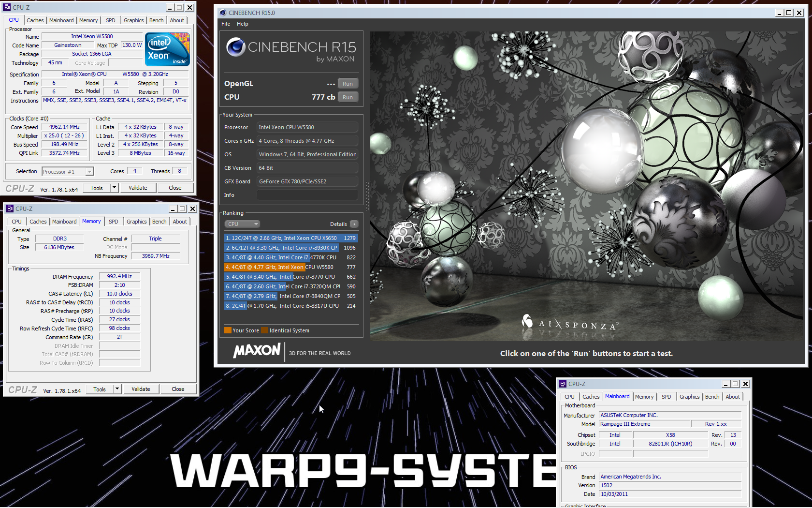Run the OpenGL benchmark in Cinebench
Screen dimensions: 812x508
click(348, 84)
